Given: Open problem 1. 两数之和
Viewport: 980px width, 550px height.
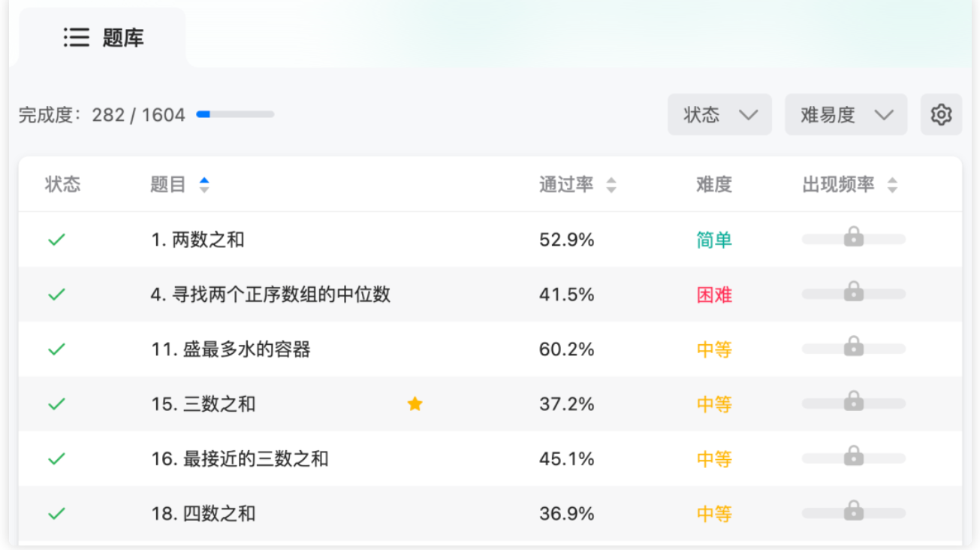Looking at the screenshot, I should tap(198, 240).
